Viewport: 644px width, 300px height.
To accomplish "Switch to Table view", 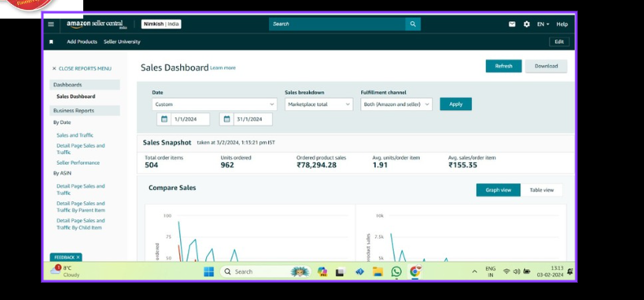I will [541, 190].
